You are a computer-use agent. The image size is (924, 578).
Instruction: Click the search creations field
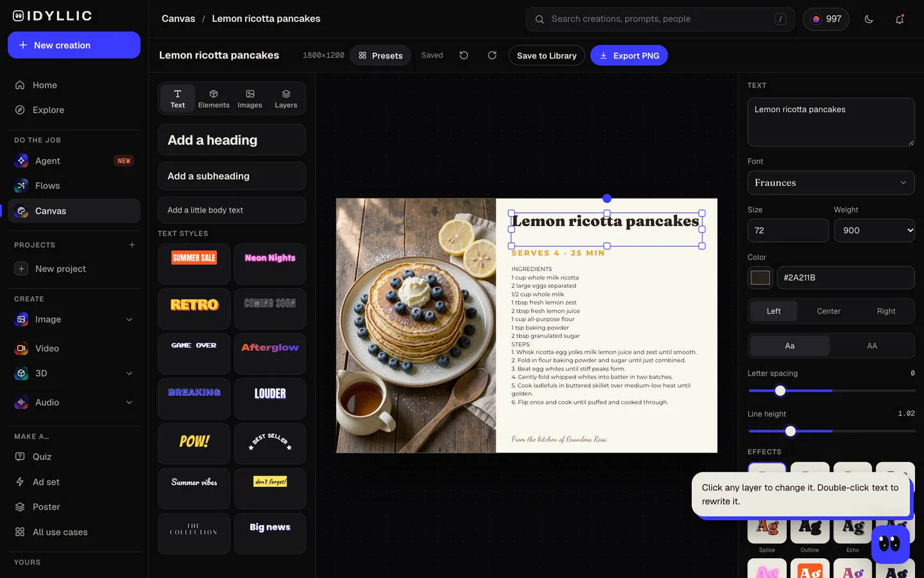(x=660, y=19)
